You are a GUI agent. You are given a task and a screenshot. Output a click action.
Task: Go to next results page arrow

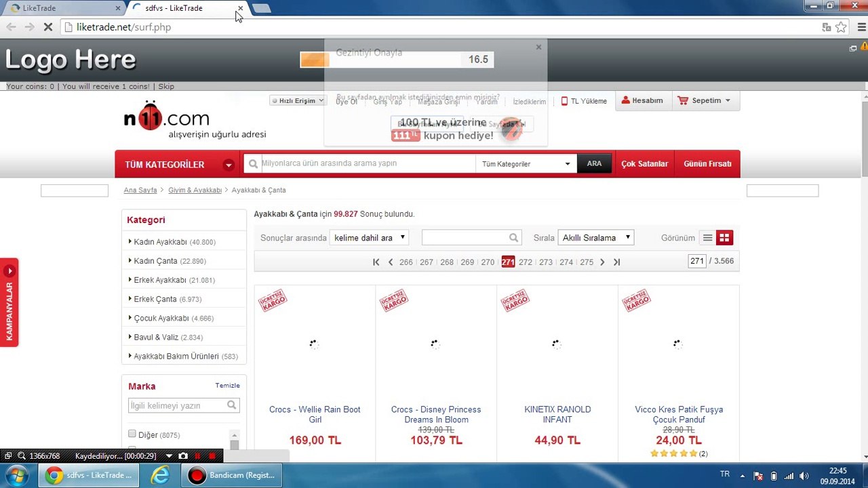click(602, 262)
